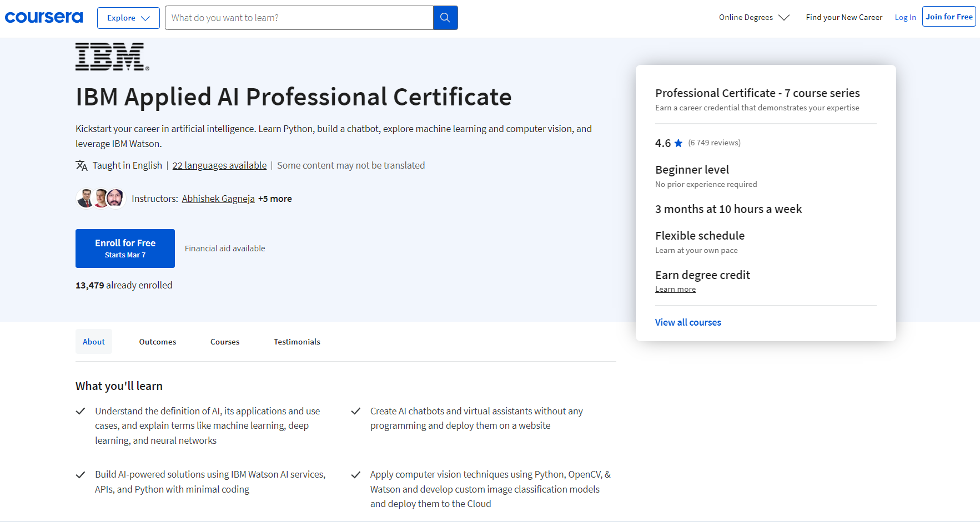
Task: Click checkmark beside 'Build AI-powered solutions'
Action: click(81, 475)
